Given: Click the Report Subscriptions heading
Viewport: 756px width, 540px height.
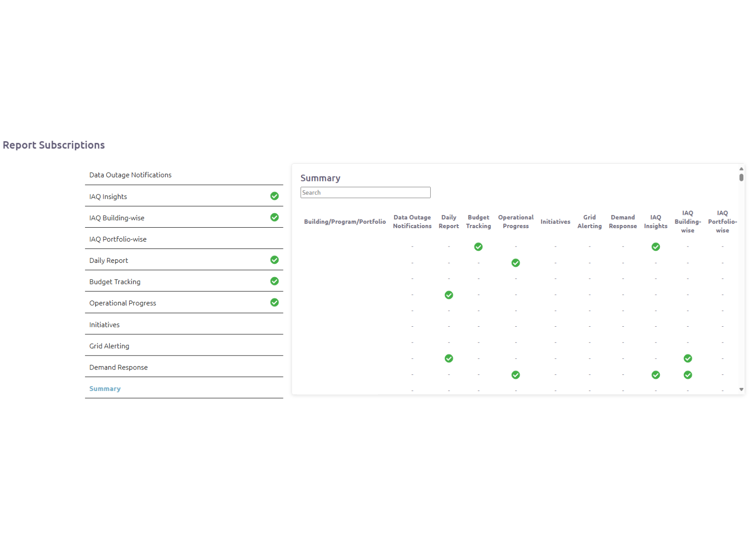Looking at the screenshot, I should (54, 145).
